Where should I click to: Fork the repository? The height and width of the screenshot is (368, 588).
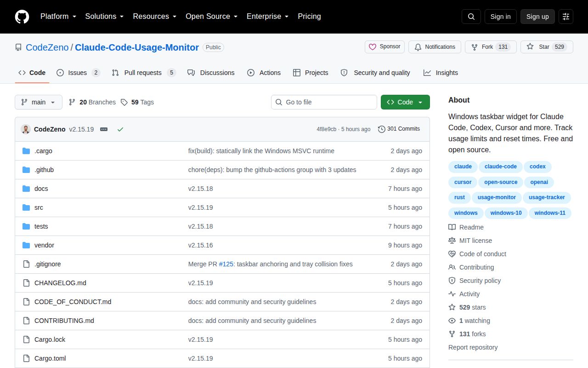(491, 47)
